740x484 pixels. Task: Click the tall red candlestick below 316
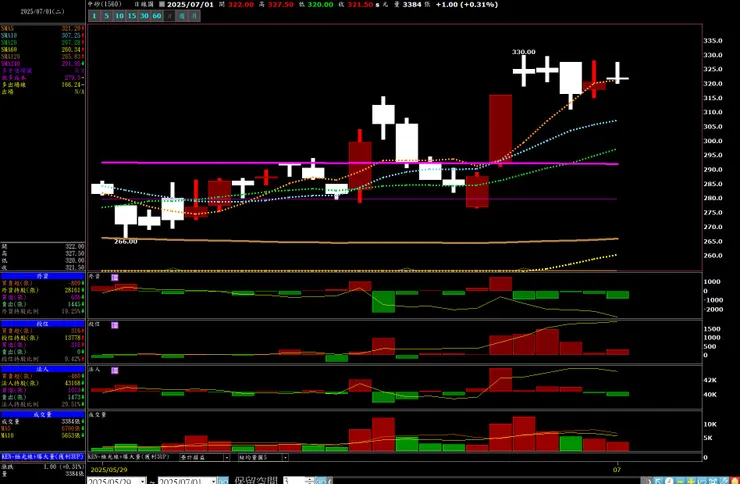(500, 129)
